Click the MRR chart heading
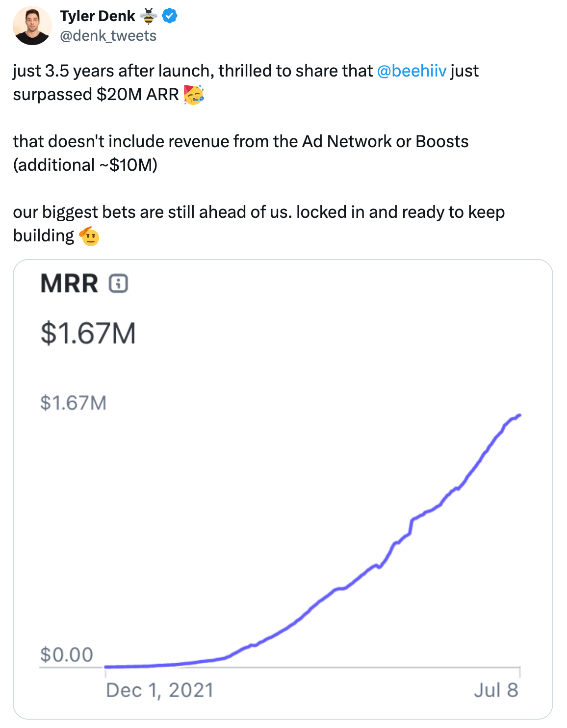 point(69,284)
